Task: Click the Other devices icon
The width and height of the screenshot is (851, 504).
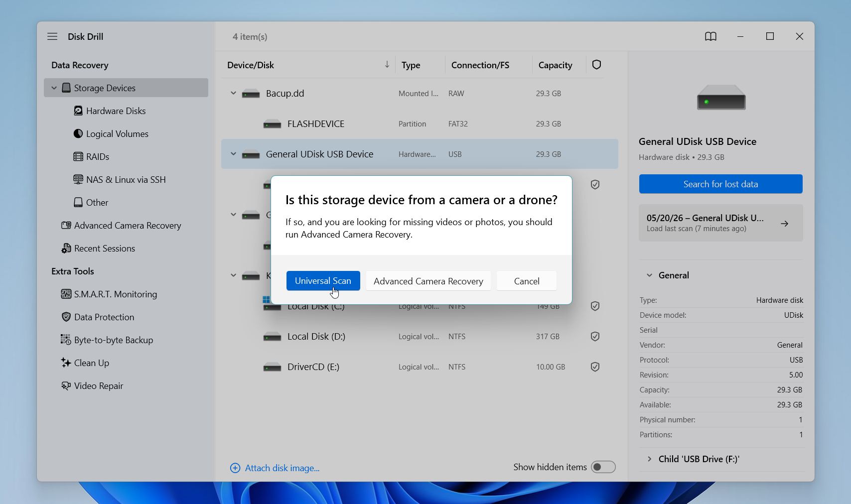Action: (78, 202)
